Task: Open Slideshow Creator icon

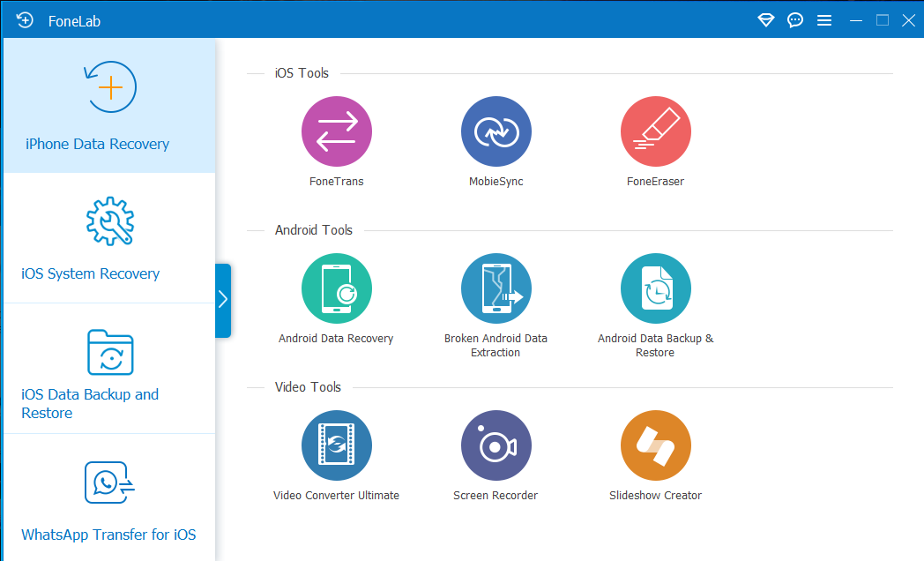Action: [655, 445]
